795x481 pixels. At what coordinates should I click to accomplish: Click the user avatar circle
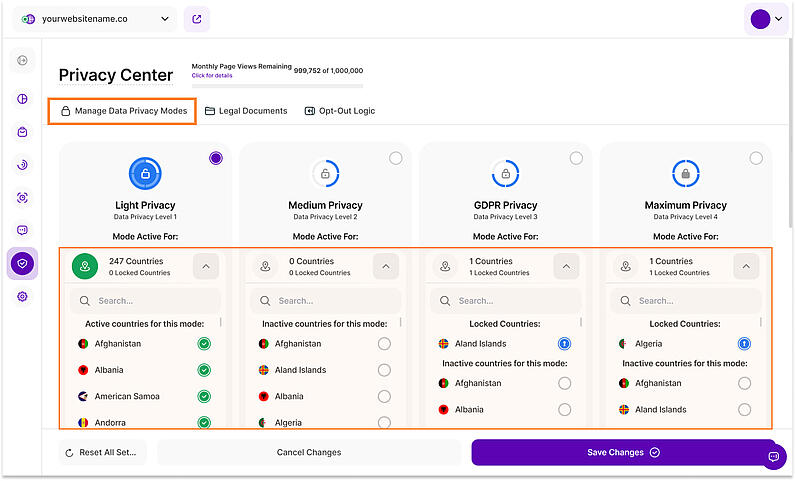click(x=760, y=19)
